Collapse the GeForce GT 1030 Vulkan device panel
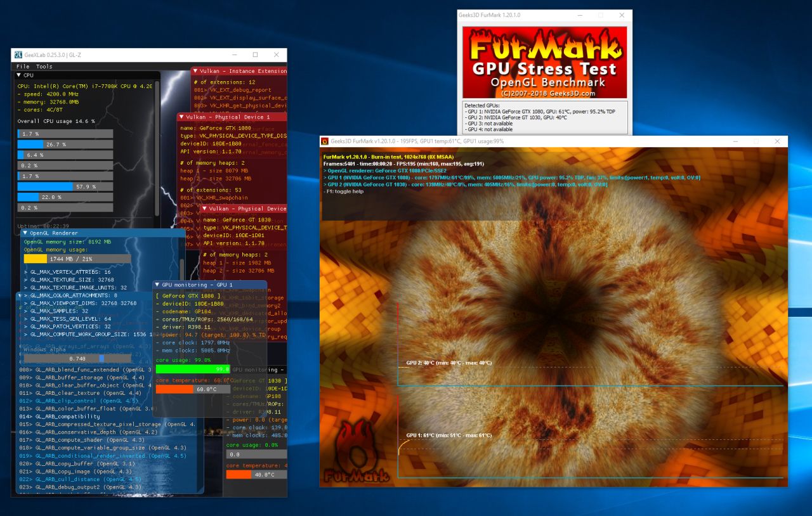 point(205,209)
